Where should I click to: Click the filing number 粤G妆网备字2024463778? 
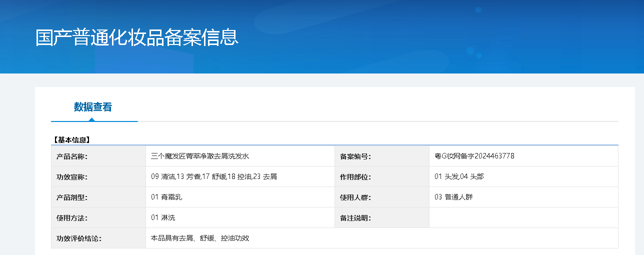click(474, 156)
